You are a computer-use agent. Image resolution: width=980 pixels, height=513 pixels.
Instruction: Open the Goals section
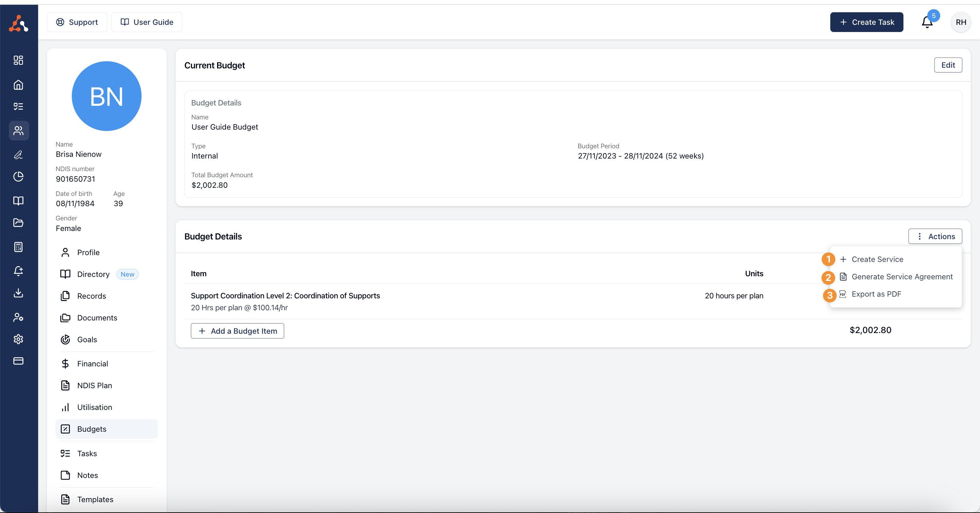[x=107, y=340]
